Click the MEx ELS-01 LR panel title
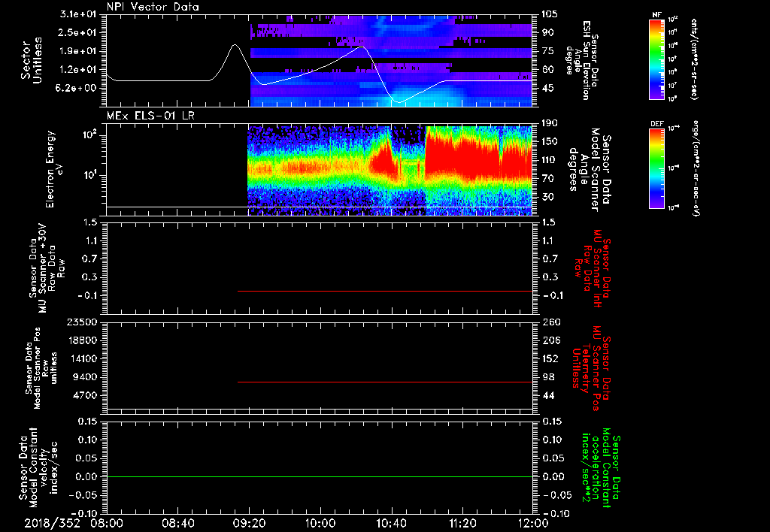770x532 pixels. [x=150, y=116]
